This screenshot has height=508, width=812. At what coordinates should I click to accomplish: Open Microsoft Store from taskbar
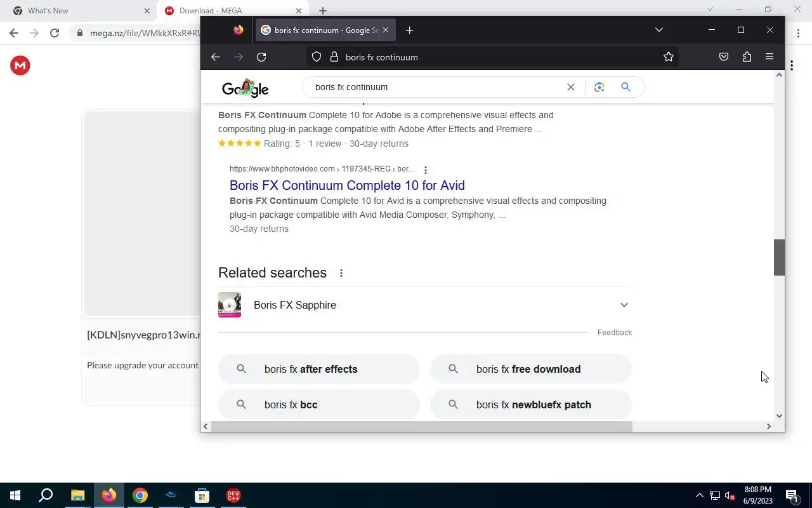[202, 495]
